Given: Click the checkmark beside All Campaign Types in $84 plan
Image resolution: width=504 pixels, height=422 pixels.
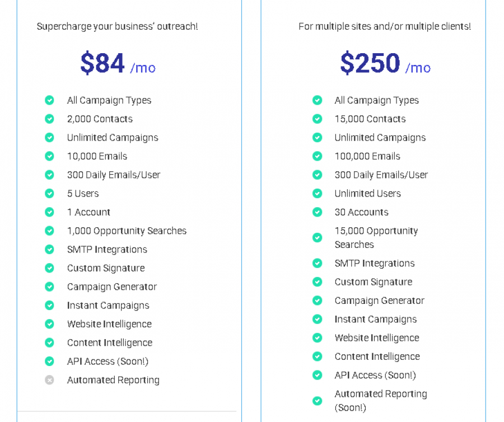Looking at the screenshot, I should click(x=49, y=100).
